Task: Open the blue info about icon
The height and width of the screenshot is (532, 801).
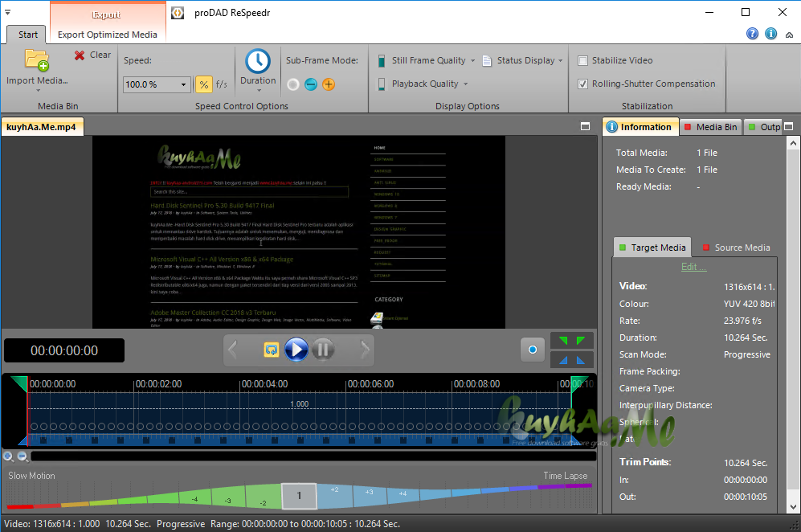Action: tap(770, 34)
